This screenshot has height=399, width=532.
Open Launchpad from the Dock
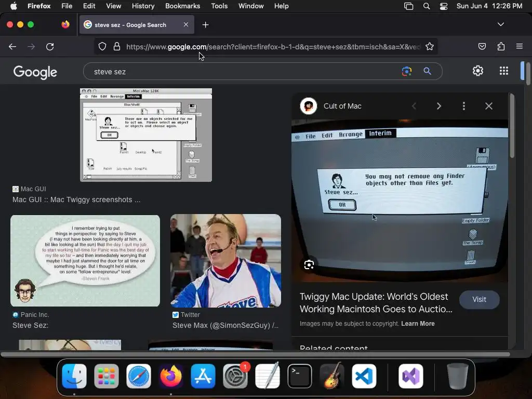pyautogui.click(x=107, y=376)
